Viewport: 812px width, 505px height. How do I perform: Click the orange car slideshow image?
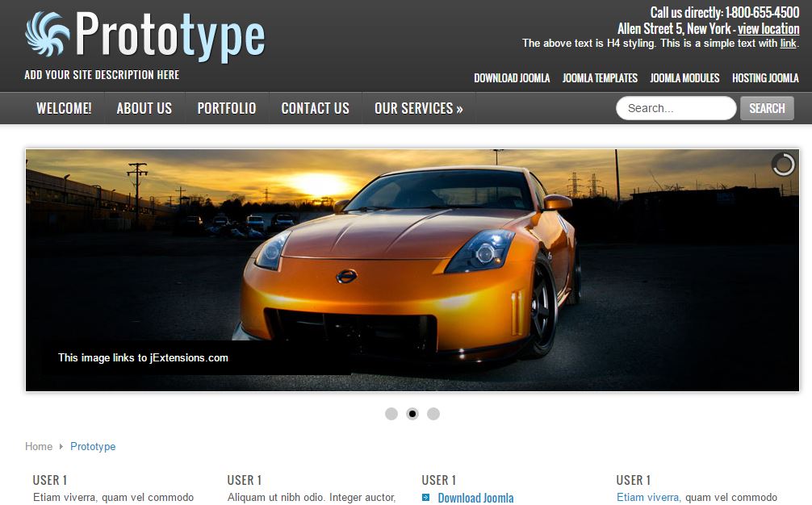[x=412, y=270]
